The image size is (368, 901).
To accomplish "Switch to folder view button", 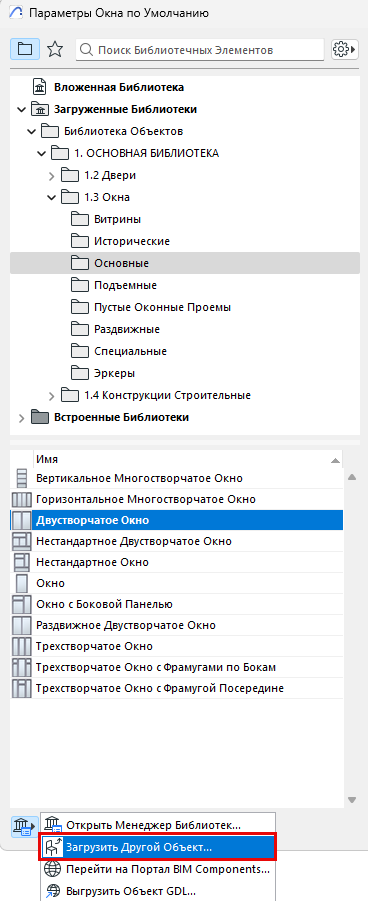I will click(25, 49).
